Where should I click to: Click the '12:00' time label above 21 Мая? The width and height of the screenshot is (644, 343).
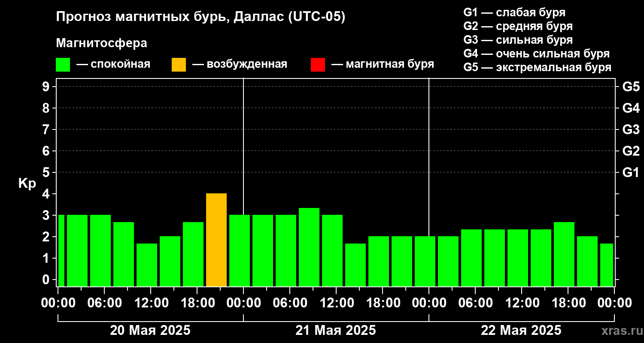point(337,303)
